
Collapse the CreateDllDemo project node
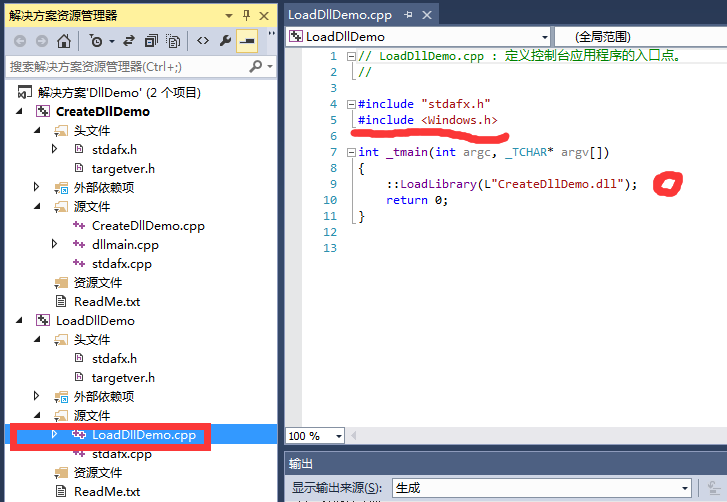click(19, 111)
